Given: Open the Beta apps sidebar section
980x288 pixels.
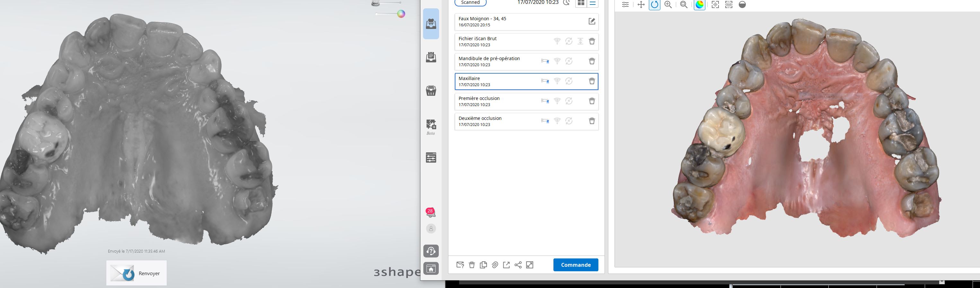Looking at the screenshot, I should pos(431,126).
